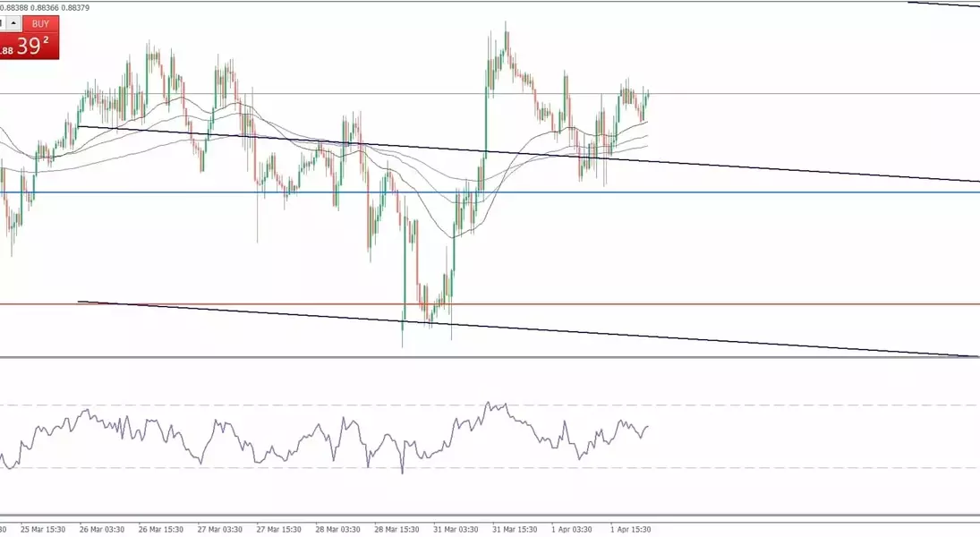Click the OHLC value 0.88366

click(45, 8)
